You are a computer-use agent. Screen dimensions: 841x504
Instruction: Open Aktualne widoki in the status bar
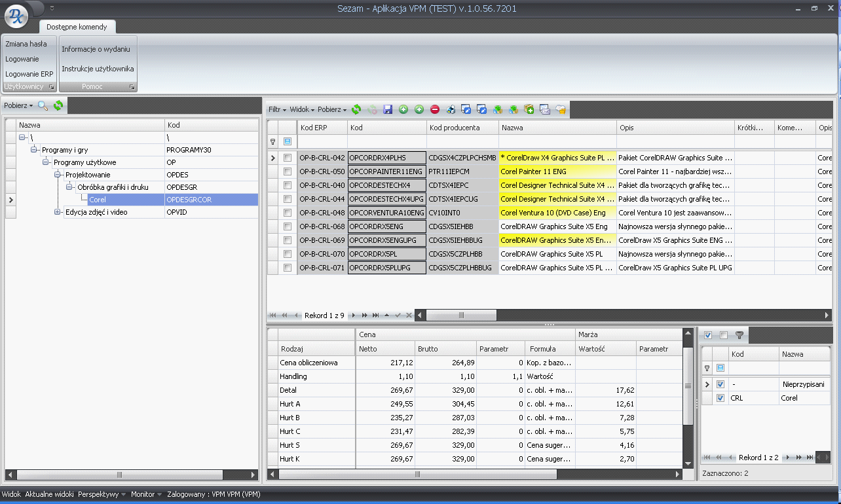[x=49, y=495]
